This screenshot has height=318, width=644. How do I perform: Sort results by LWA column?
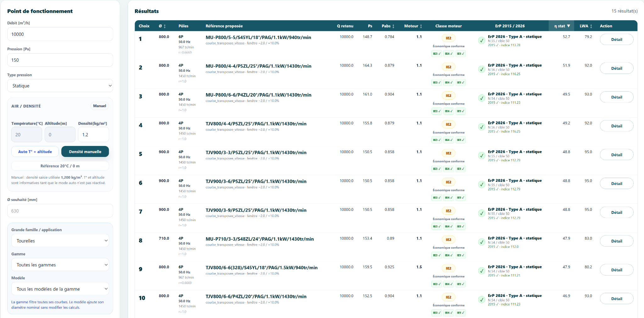coord(586,26)
